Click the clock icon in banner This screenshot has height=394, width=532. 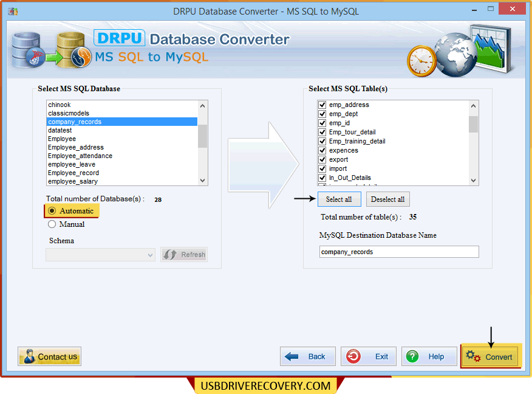tap(421, 61)
